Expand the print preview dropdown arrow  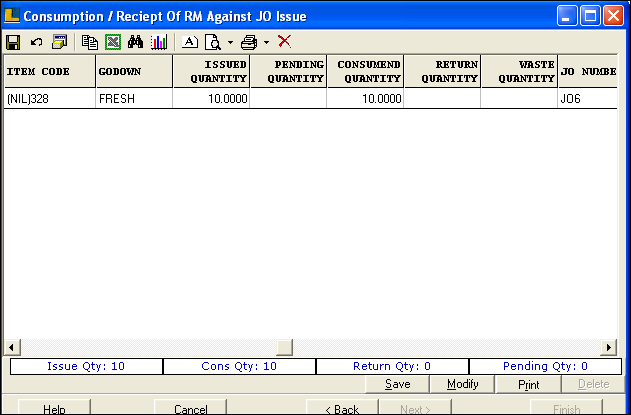[x=230, y=42]
